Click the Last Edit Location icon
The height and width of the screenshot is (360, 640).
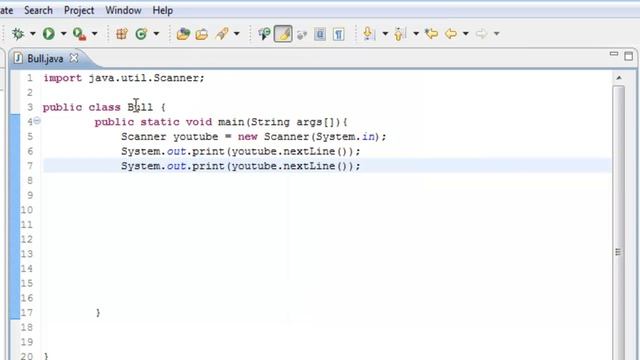[431, 33]
